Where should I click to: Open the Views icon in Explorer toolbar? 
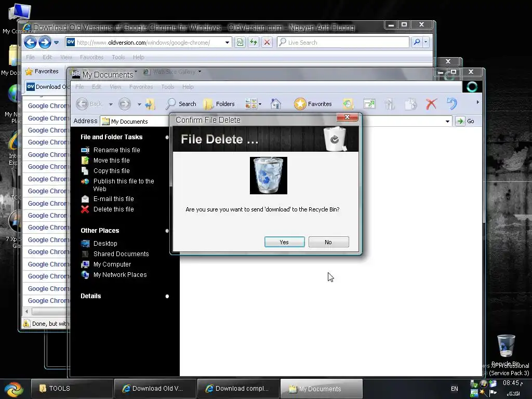tap(251, 104)
